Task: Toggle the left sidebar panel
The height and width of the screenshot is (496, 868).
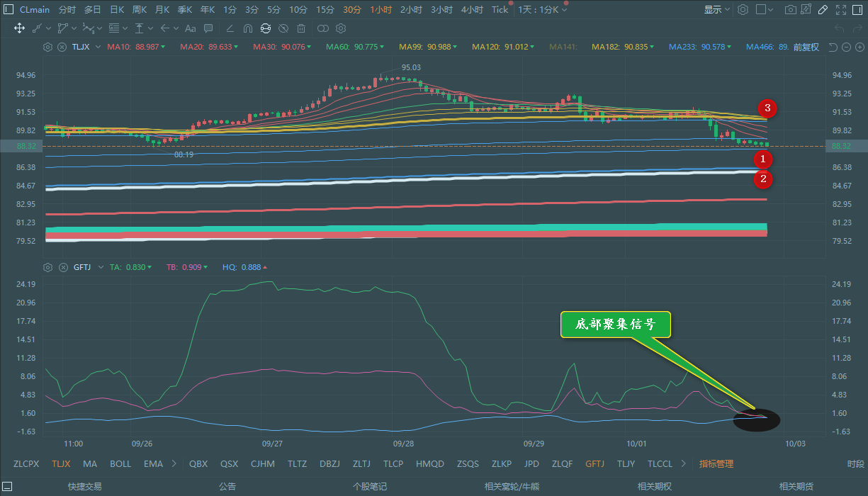Action: tap(8, 10)
